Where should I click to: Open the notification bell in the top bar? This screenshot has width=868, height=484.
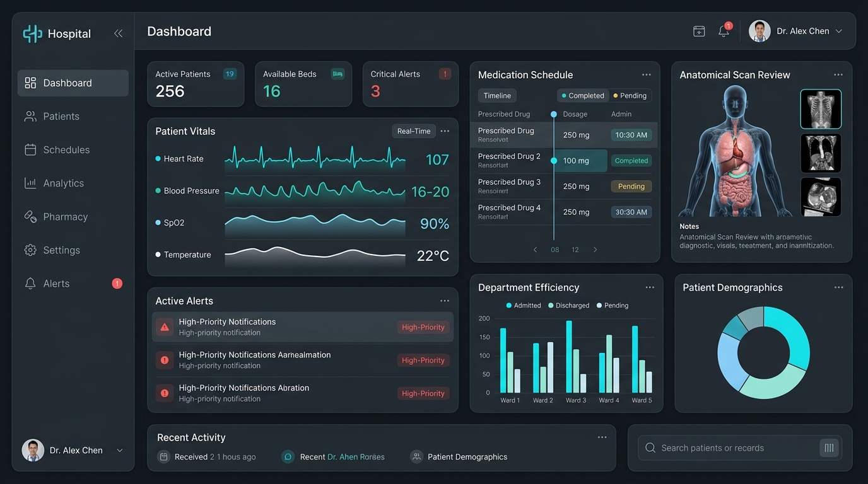[x=724, y=31]
